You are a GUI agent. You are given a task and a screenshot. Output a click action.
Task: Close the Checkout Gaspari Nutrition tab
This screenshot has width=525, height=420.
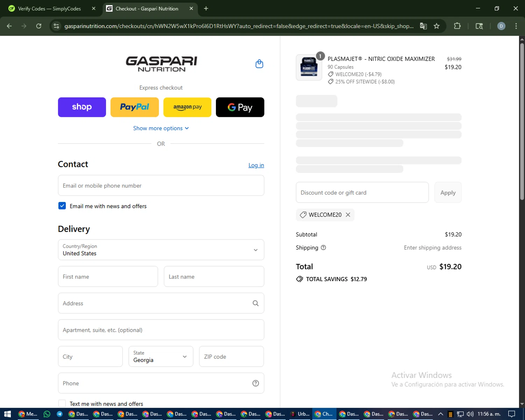click(x=191, y=8)
